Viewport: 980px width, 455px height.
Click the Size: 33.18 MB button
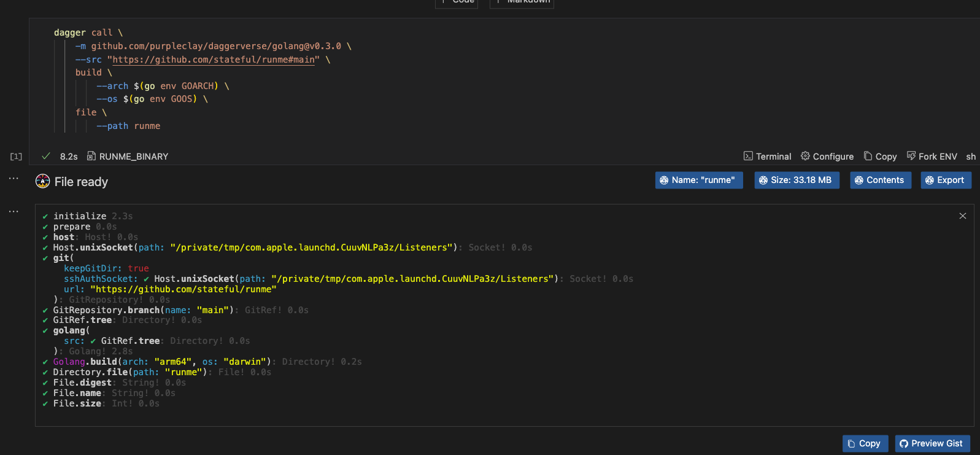[797, 180]
